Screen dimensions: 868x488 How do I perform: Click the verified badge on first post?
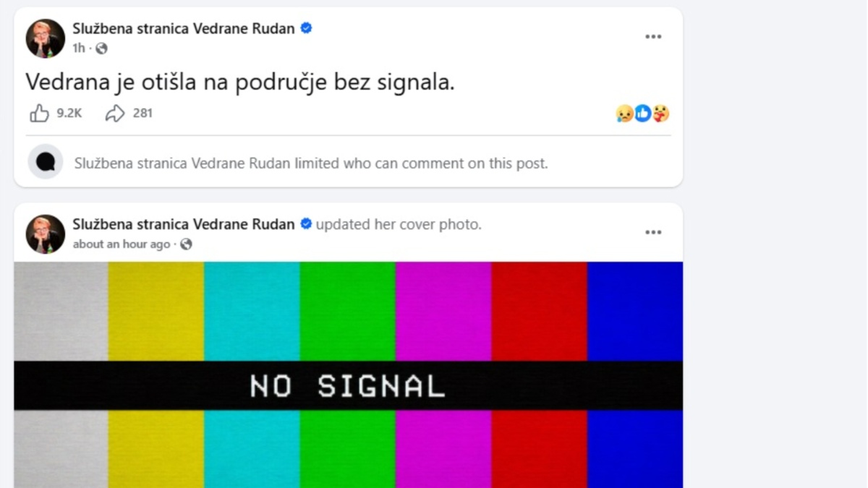click(306, 28)
